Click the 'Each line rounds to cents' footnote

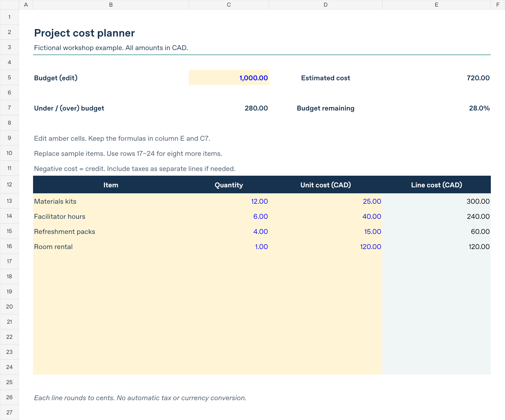coord(140,398)
